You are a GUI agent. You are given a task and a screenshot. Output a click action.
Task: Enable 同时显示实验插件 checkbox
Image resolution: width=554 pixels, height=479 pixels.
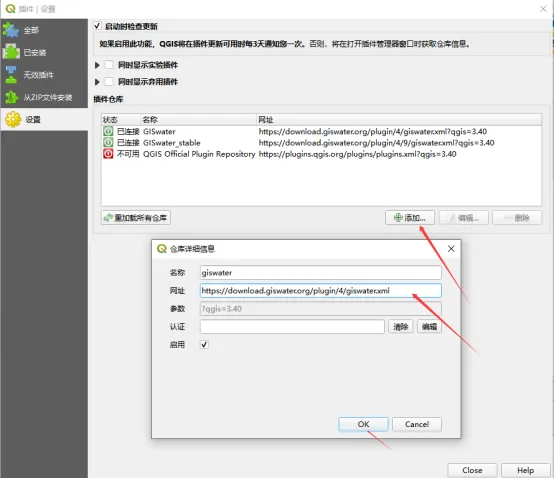pyautogui.click(x=109, y=65)
